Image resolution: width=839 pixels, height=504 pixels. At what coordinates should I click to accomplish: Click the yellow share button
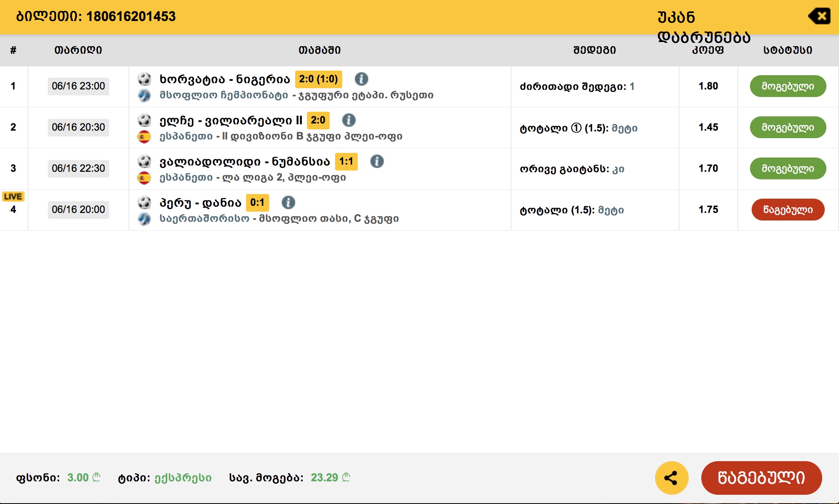click(671, 478)
